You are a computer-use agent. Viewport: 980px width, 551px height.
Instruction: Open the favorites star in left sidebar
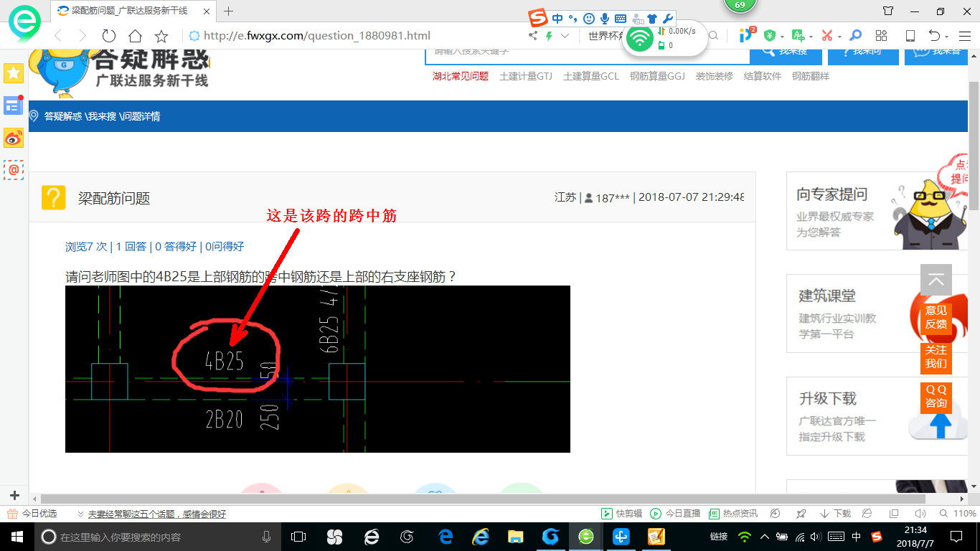pos(14,72)
